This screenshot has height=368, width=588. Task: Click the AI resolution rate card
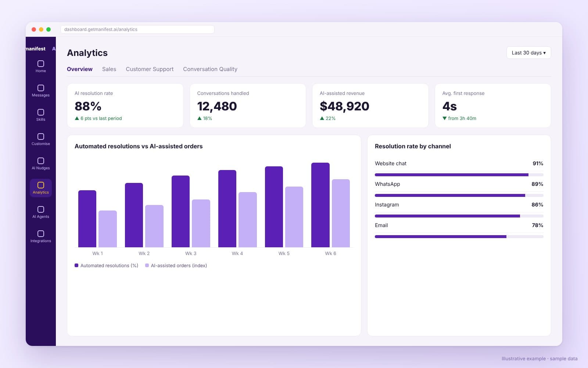pyautogui.click(x=125, y=106)
